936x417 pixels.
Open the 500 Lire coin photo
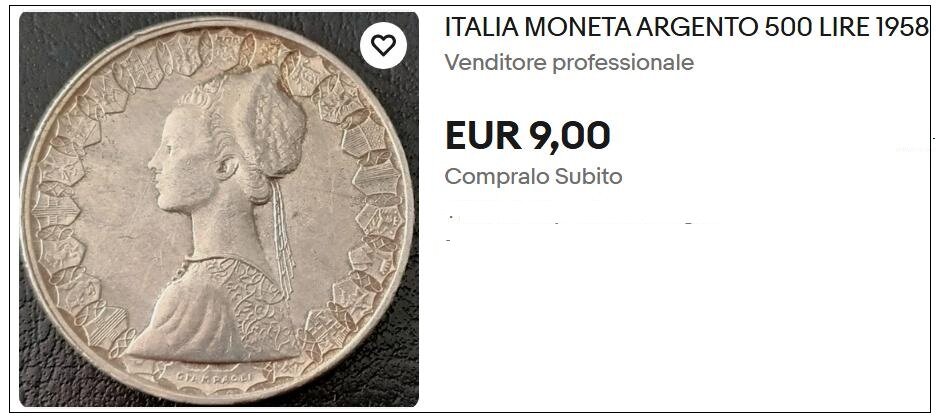coord(218,209)
